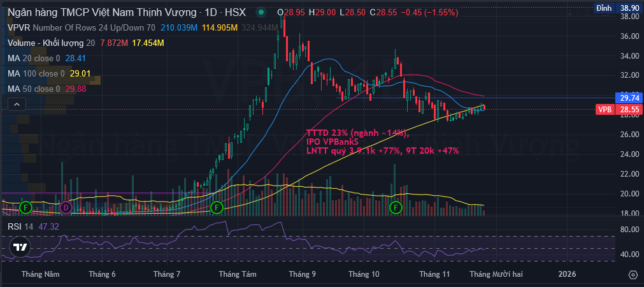Click the 32.00 price axis value
Viewport: 644px width, 287px height.
(629, 76)
